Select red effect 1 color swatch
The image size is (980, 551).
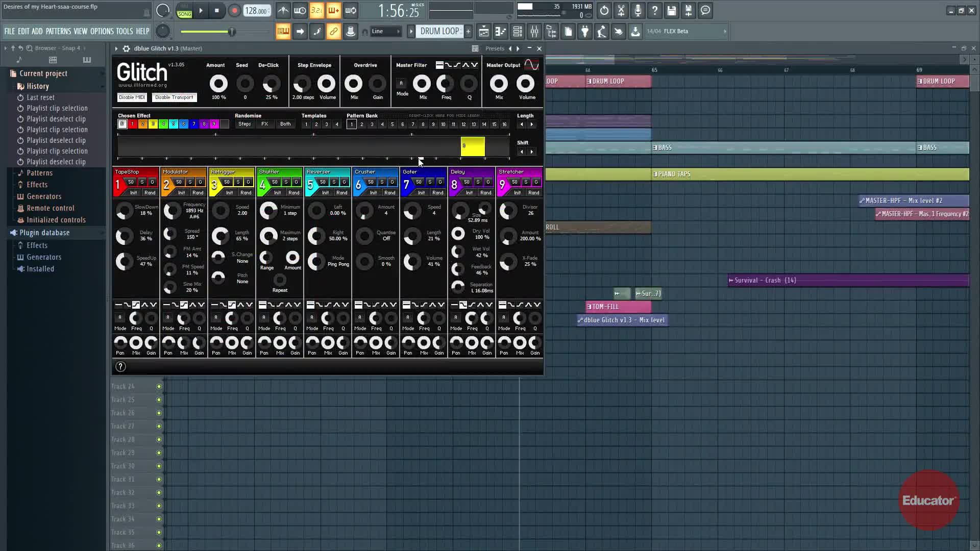(132, 124)
